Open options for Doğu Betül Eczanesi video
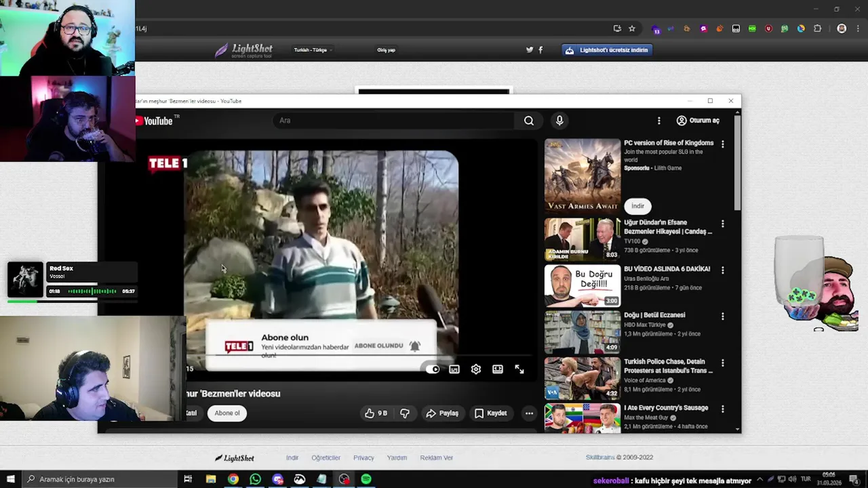Image resolution: width=868 pixels, height=488 pixels. [x=723, y=317]
